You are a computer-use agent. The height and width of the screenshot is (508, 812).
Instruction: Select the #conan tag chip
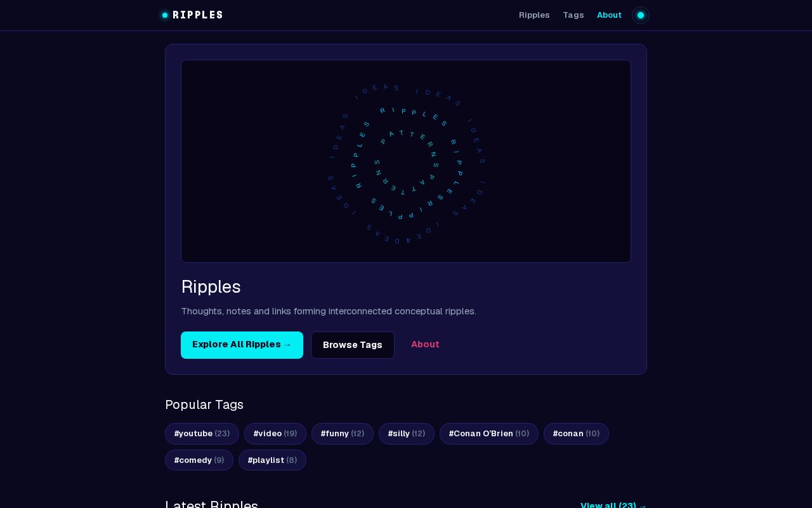coord(576,434)
